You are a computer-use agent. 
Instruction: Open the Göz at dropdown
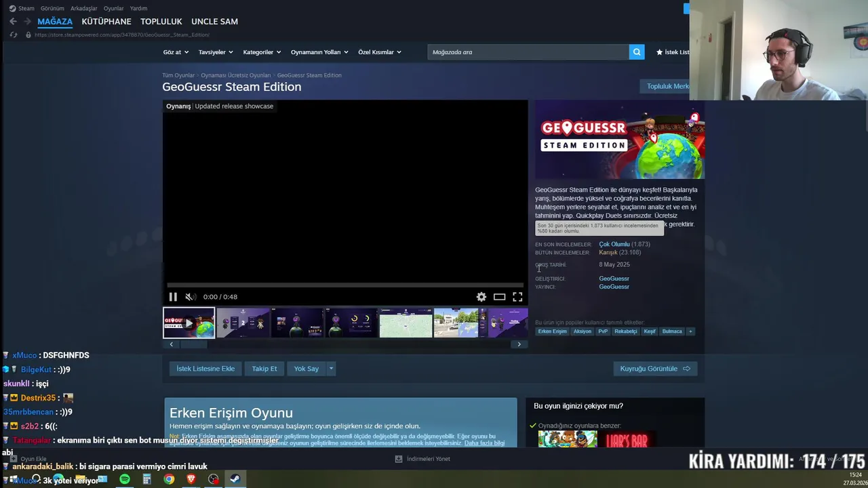[x=176, y=52]
